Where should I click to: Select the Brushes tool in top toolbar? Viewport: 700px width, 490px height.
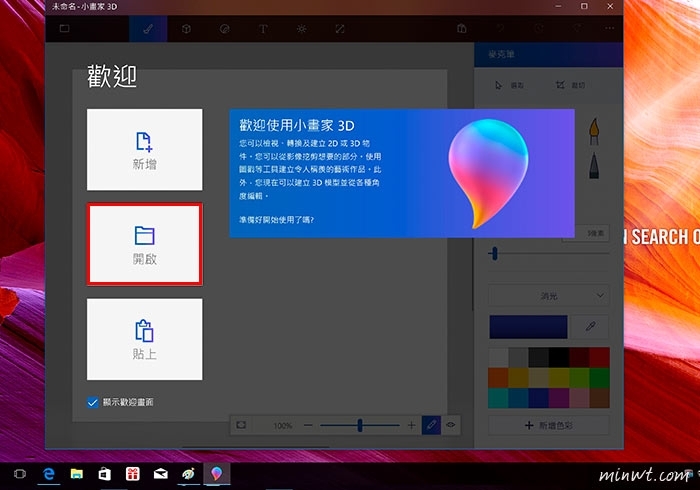click(x=148, y=29)
